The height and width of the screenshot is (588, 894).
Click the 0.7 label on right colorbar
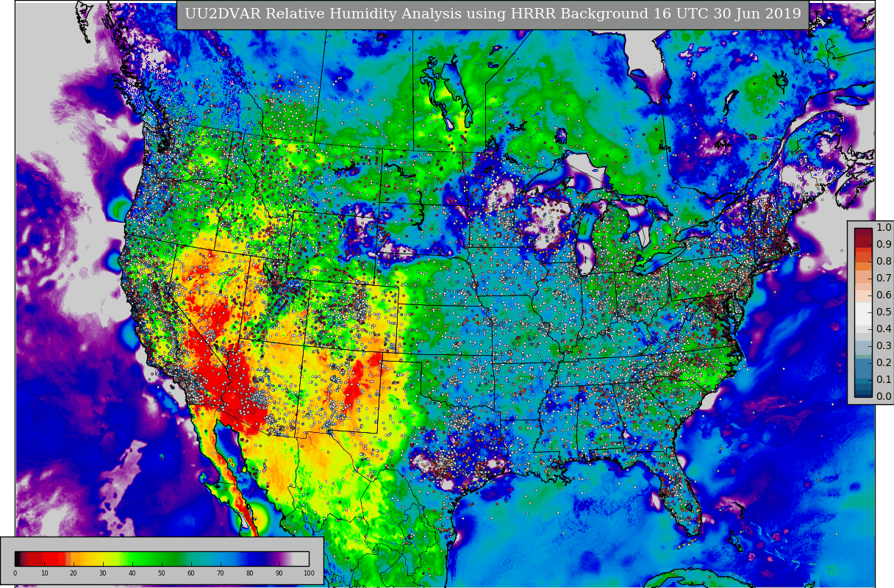(884, 279)
